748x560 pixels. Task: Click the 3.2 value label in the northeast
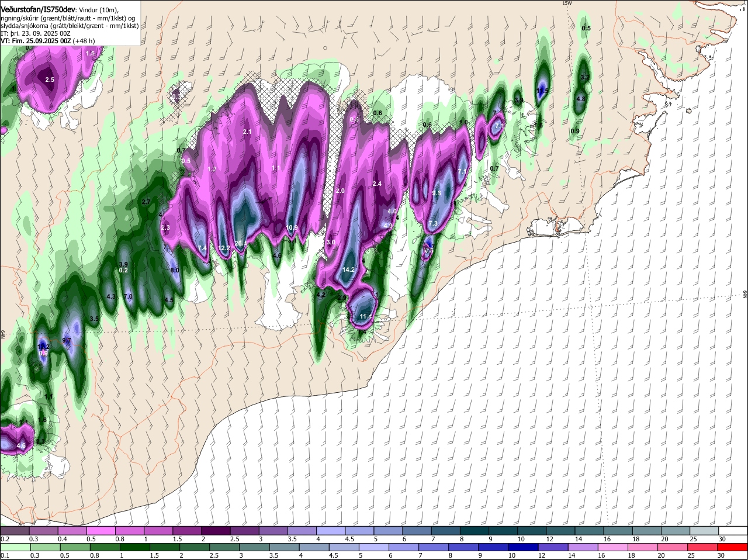(585, 77)
